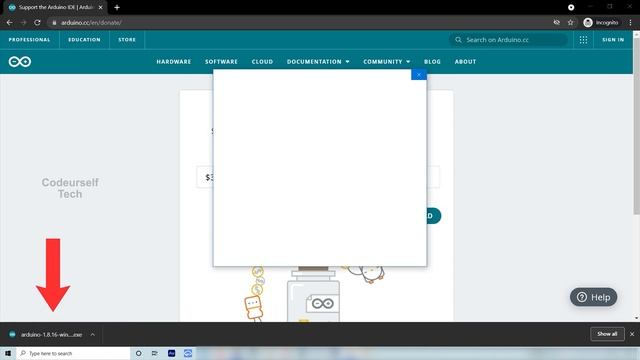Image resolution: width=640 pixels, height=360 pixels.
Task: Reload the page with the refresh icon
Action: coord(37,23)
